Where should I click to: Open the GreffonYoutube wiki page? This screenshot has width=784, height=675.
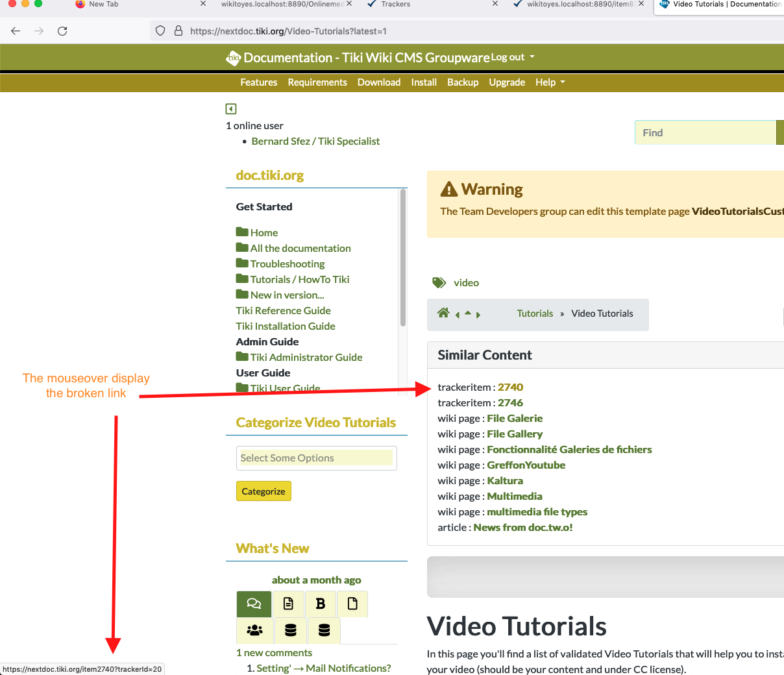pyautogui.click(x=526, y=465)
